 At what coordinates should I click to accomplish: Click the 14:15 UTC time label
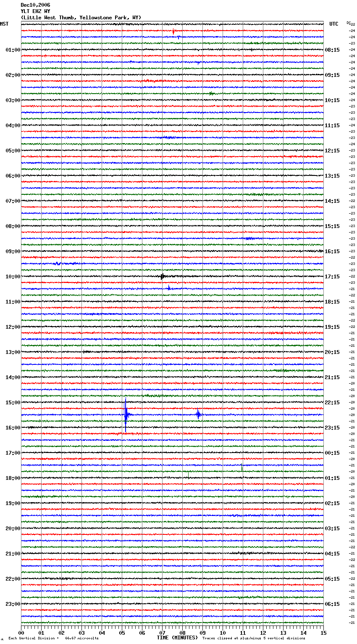(x=332, y=201)
